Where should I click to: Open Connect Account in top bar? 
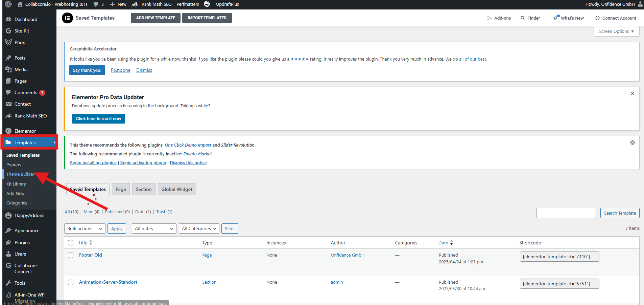point(616,18)
